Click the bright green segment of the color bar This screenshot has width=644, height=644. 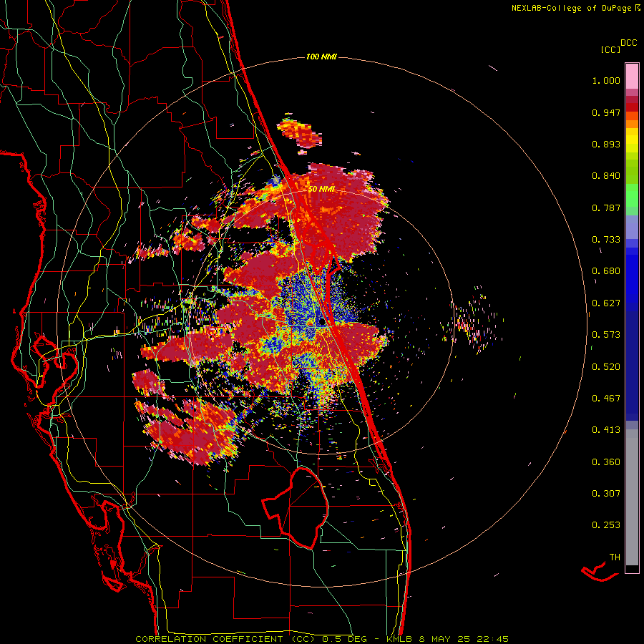(632, 195)
